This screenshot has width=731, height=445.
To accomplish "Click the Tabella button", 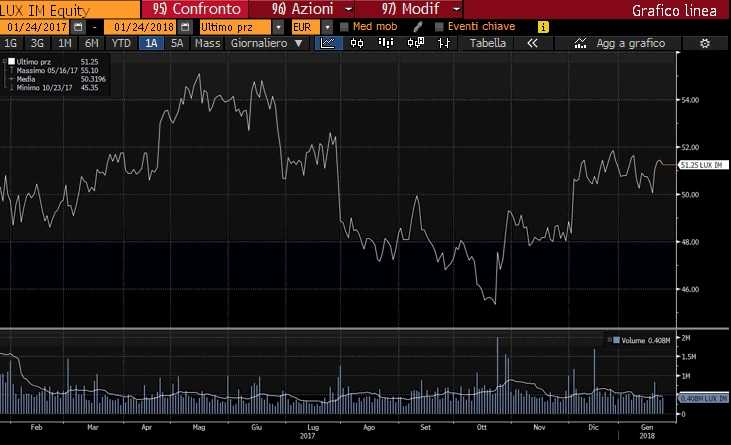I will [488, 43].
